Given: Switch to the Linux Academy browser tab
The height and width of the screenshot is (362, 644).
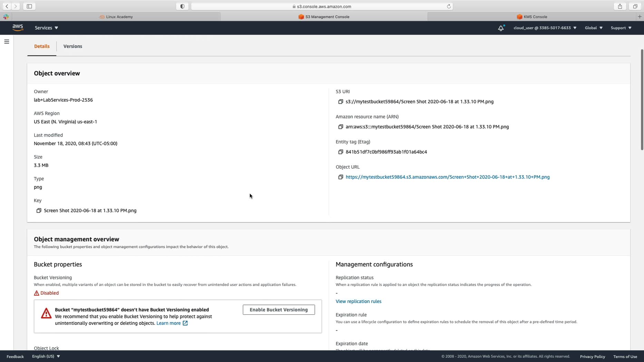Looking at the screenshot, I should tap(116, 17).
